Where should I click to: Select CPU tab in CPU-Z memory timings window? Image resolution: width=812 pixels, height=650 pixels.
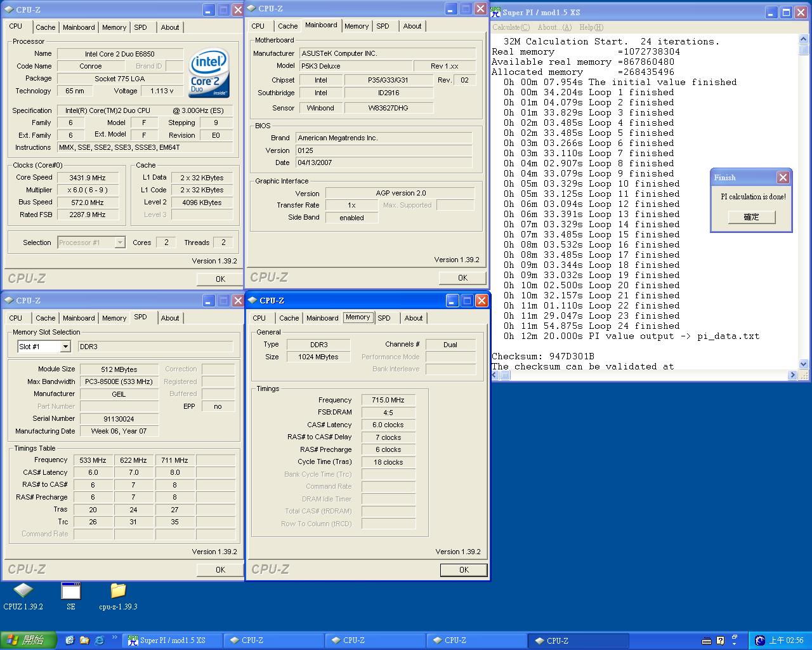pos(259,318)
